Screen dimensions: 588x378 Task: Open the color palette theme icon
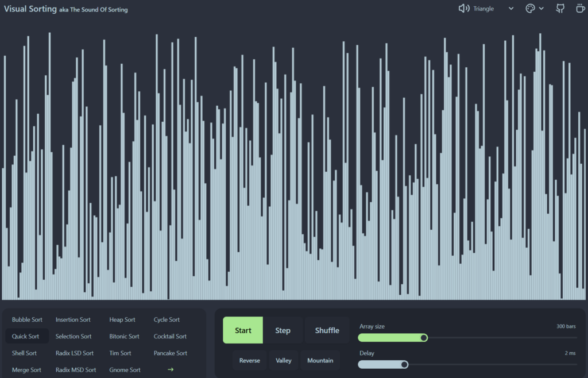(x=530, y=9)
